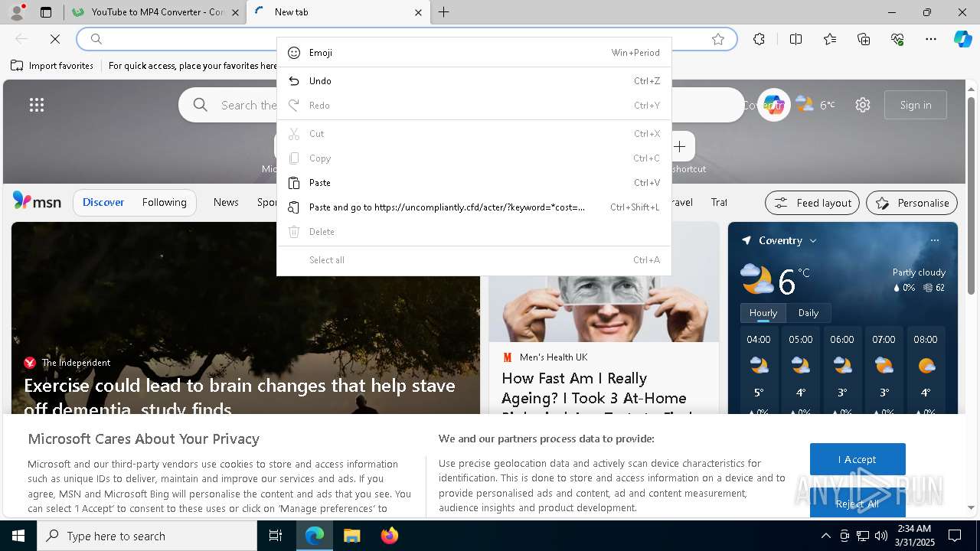The image size is (980, 551).
Task: Click the Partly cloudy weather text
Action: coord(919,272)
